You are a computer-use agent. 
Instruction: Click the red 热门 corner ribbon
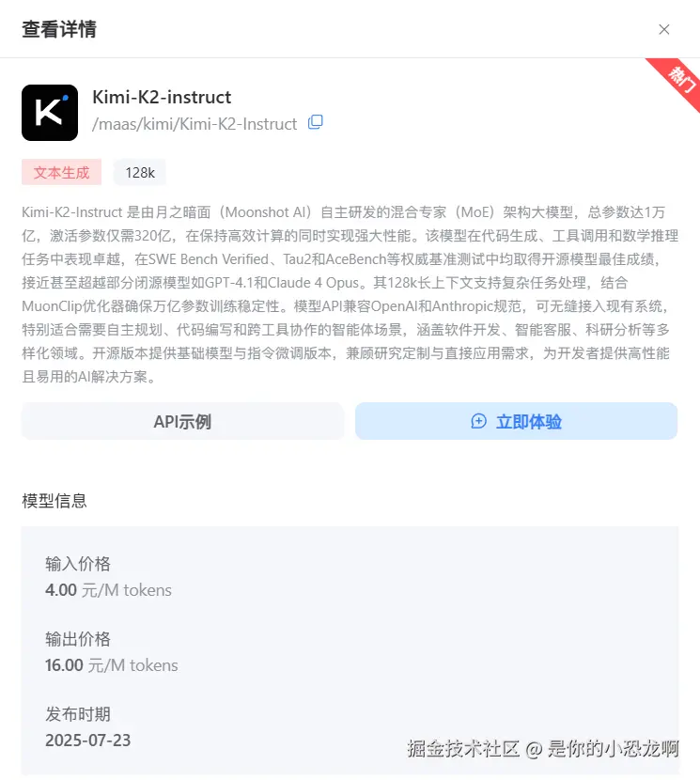677,81
